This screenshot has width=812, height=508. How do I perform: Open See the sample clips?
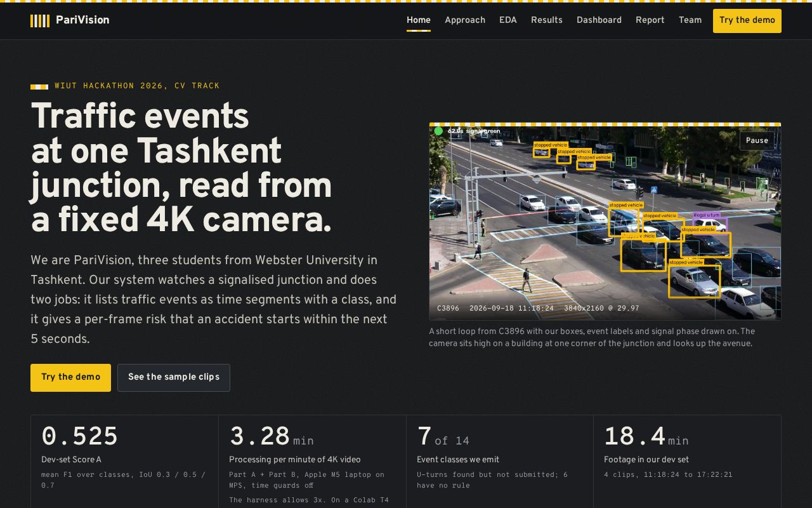[174, 377]
